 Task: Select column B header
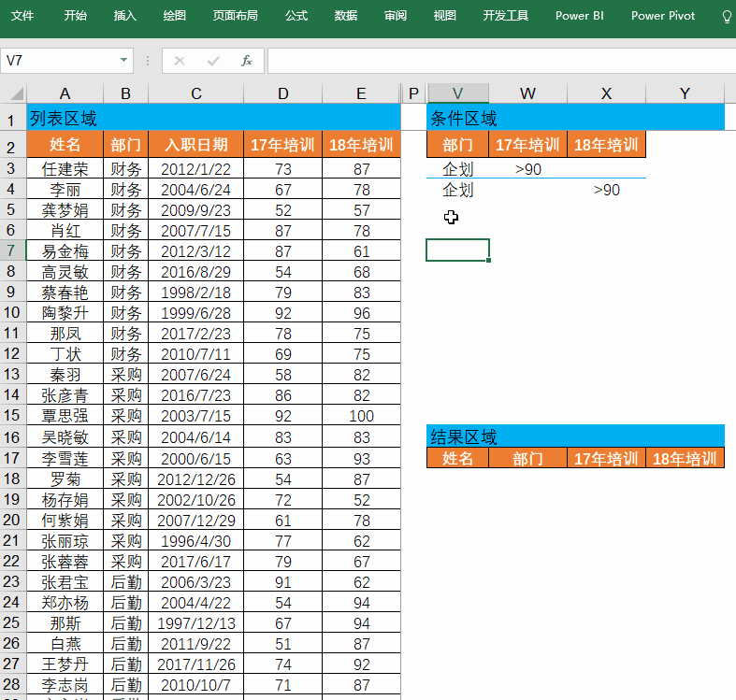[126, 93]
